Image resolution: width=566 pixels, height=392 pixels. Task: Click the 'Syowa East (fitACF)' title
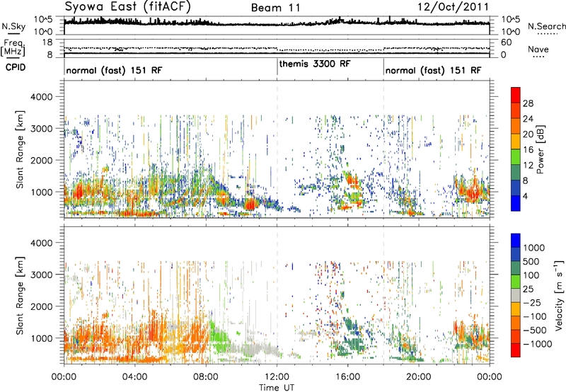(x=128, y=7)
